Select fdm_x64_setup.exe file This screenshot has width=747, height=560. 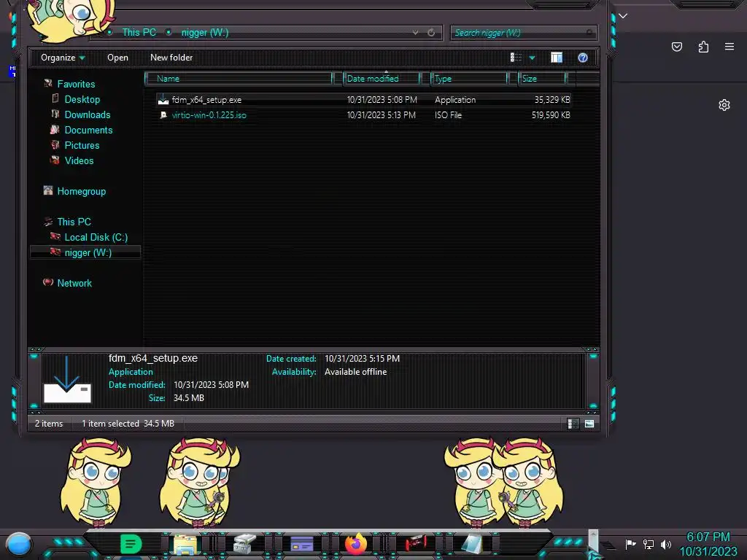pos(206,99)
